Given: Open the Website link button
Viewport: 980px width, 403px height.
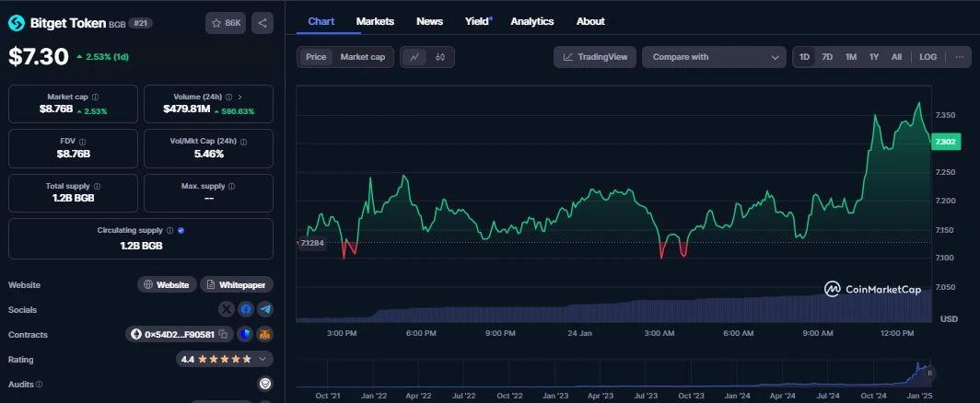Looking at the screenshot, I should click(x=167, y=285).
